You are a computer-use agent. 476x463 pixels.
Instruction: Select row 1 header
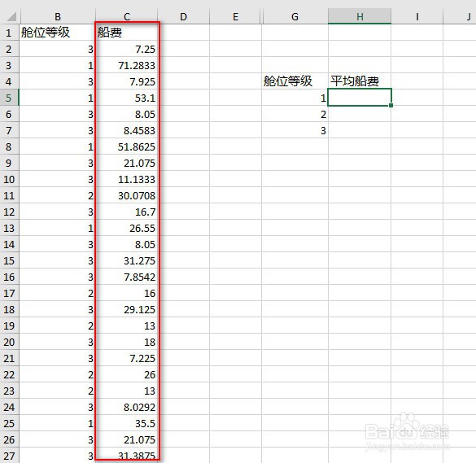(9, 33)
